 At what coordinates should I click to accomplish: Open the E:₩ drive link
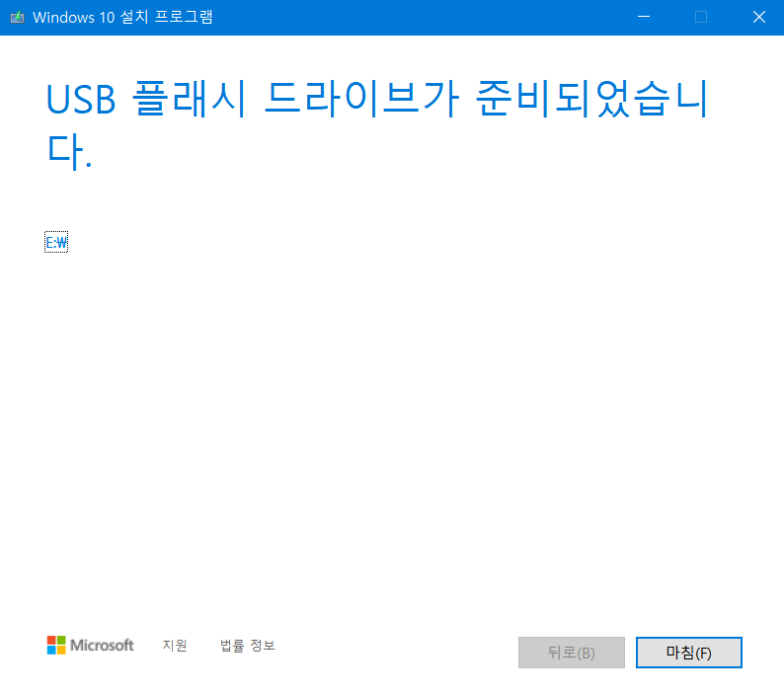pos(56,243)
